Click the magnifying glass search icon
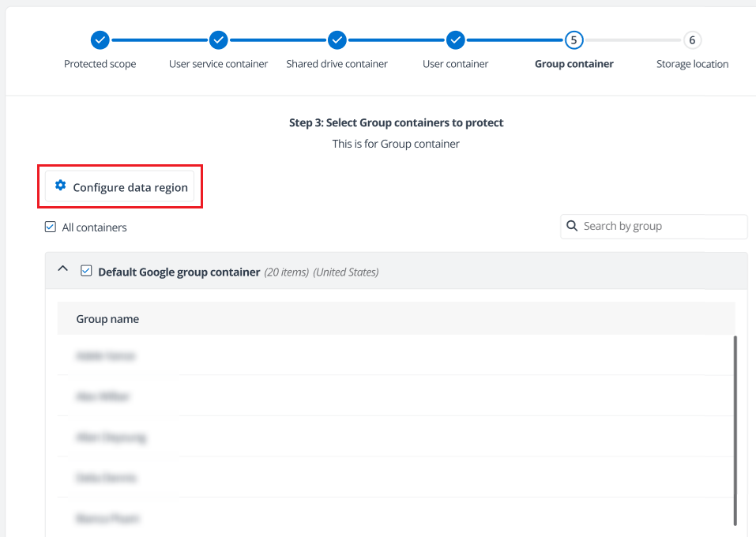 572,226
